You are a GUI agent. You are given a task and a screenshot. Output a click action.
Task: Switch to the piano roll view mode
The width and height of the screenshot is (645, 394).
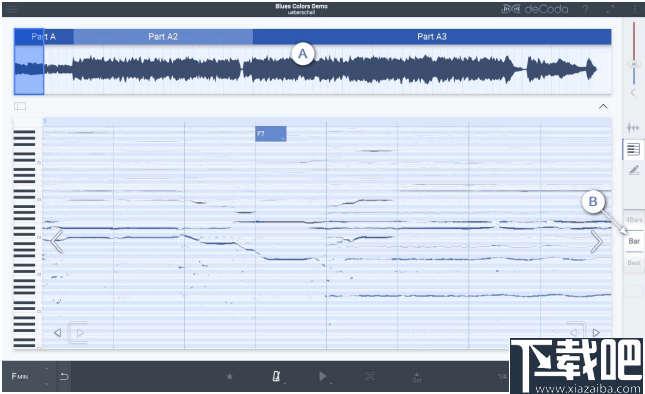633,149
